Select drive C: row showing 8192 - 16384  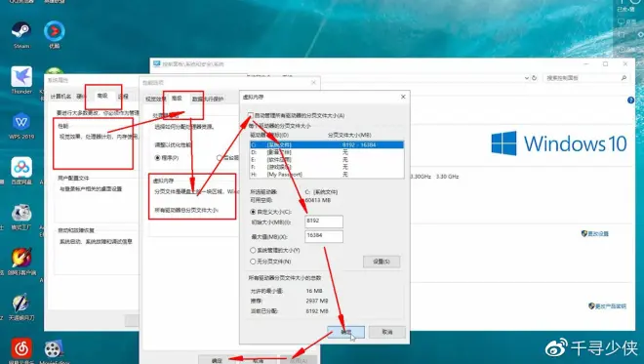[327, 145]
